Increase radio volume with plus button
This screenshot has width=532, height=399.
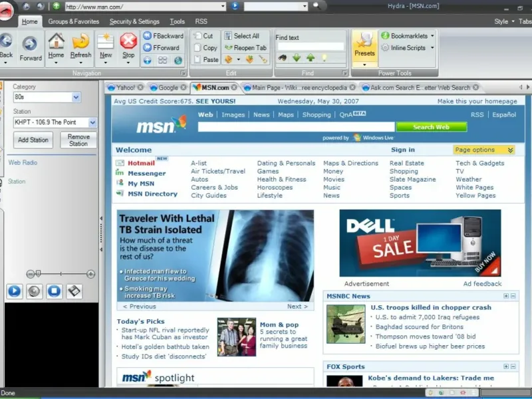(x=90, y=274)
